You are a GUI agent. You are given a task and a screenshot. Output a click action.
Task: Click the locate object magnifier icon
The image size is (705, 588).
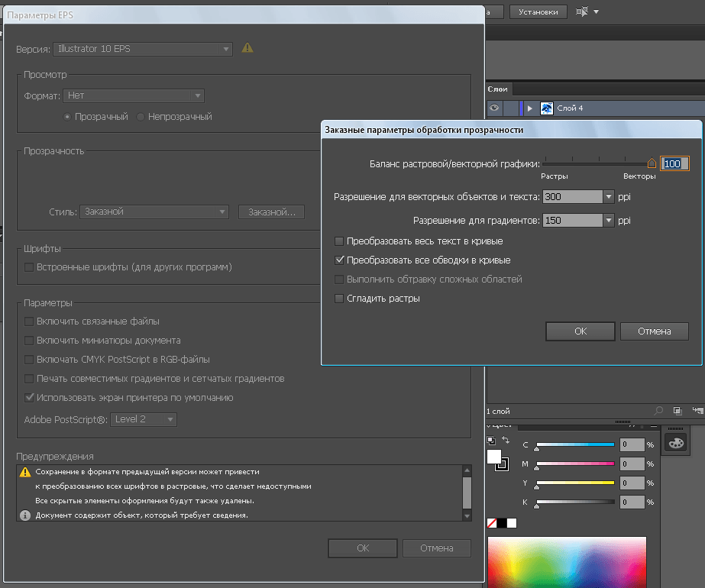click(658, 410)
